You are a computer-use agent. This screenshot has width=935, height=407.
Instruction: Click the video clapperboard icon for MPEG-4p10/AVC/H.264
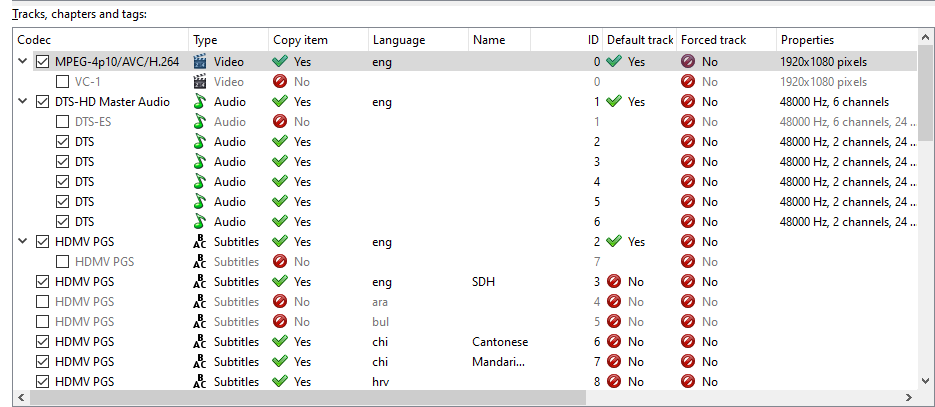pos(200,62)
